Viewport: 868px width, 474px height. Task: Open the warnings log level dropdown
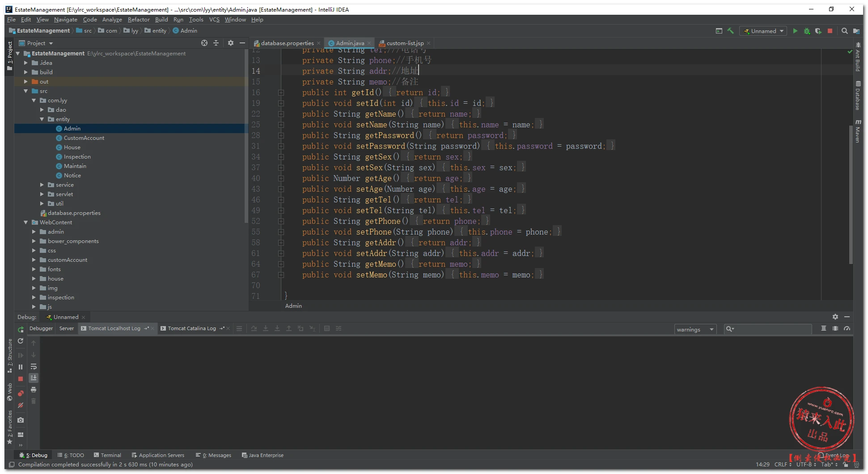click(695, 329)
